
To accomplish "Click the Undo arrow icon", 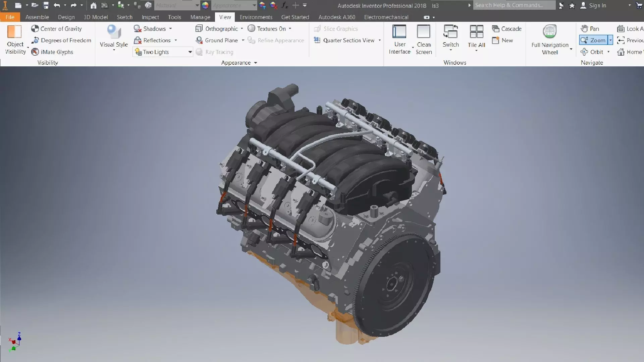I will click(57, 5).
